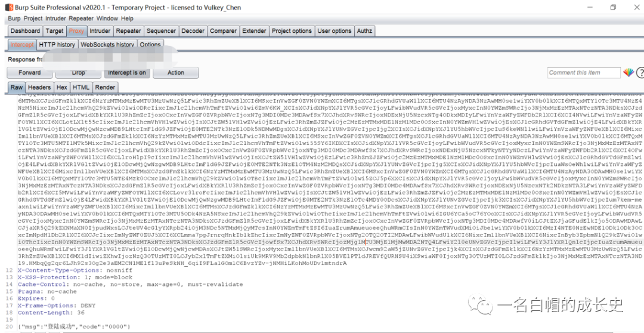Open the highlight color picker icon
The image size is (644, 333).
pyautogui.click(x=628, y=73)
